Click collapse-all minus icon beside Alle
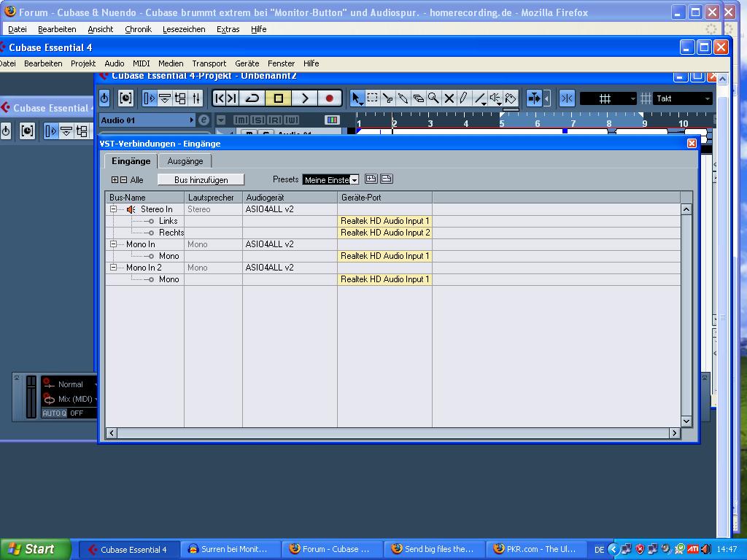Viewport: 747px width, 560px height. click(x=123, y=180)
